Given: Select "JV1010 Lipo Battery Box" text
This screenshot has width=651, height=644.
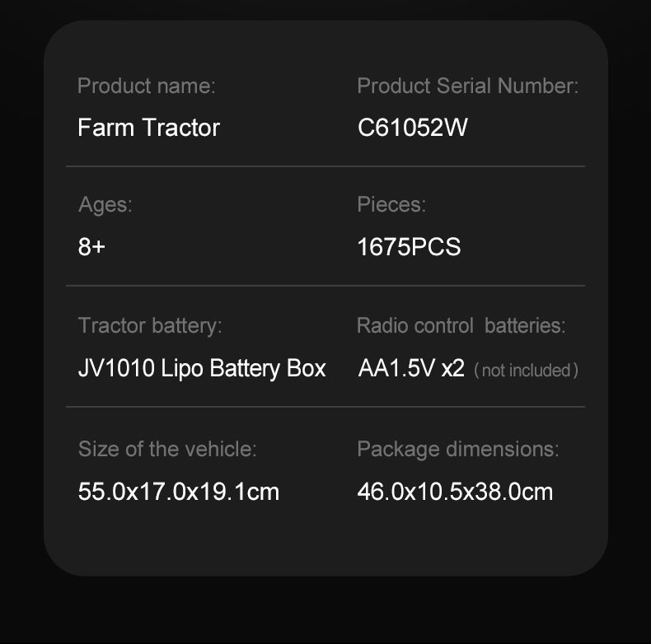Looking at the screenshot, I should [202, 368].
